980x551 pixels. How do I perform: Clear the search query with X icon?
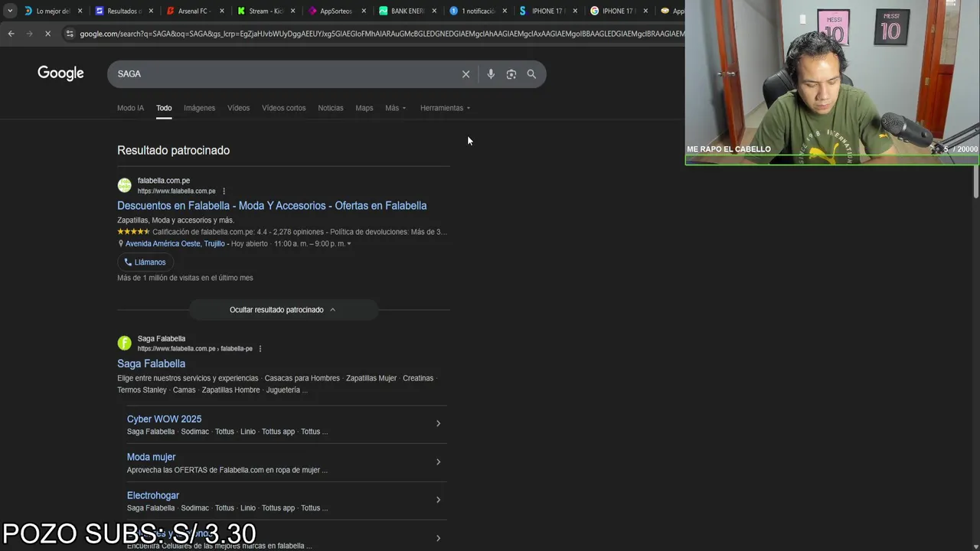[465, 74]
